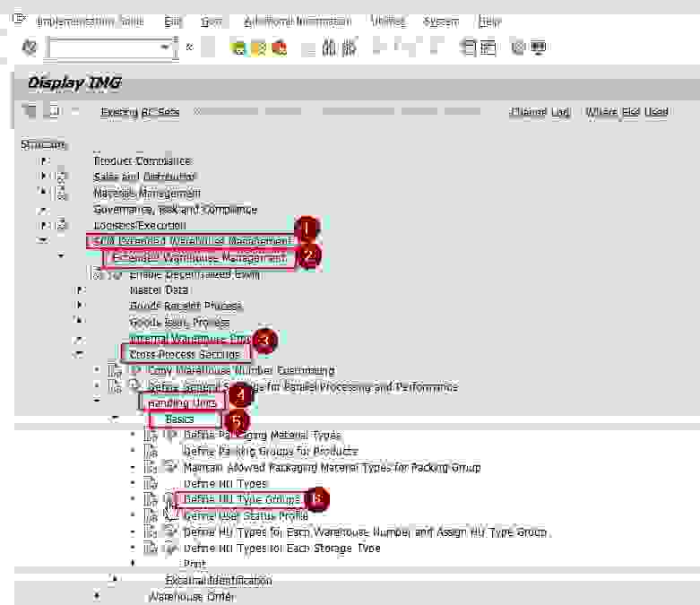Open documentation icon beside Materials Management
The image size is (700, 605).
61,193
